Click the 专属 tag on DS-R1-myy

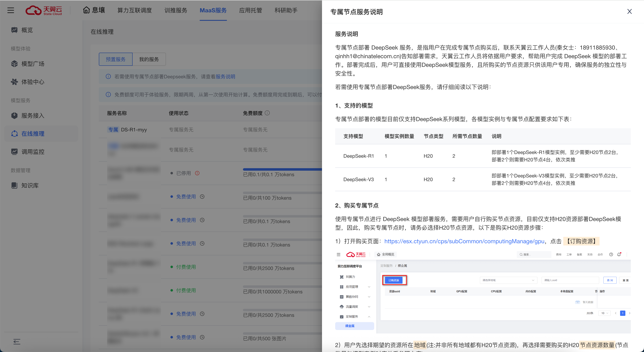(x=113, y=130)
